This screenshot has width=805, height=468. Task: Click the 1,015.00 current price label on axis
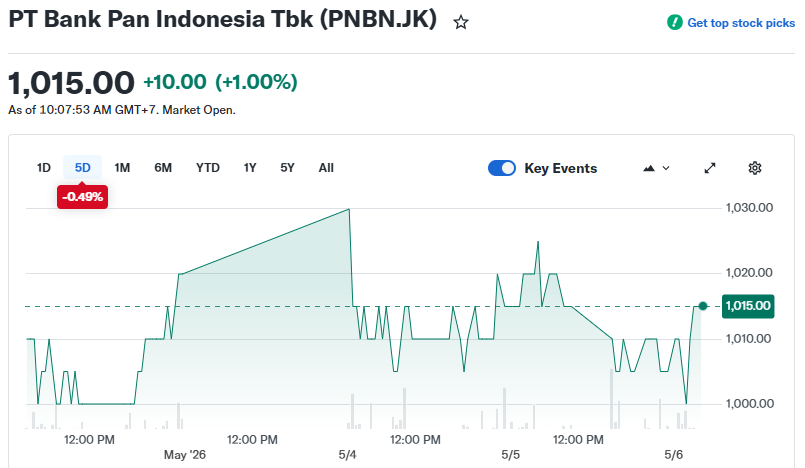[x=748, y=306]
